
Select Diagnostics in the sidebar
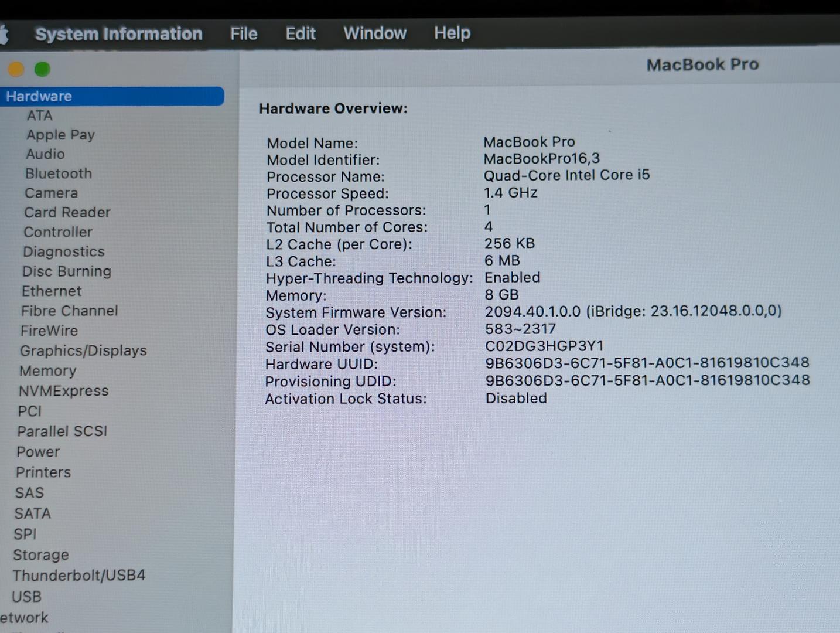point(64,251)
